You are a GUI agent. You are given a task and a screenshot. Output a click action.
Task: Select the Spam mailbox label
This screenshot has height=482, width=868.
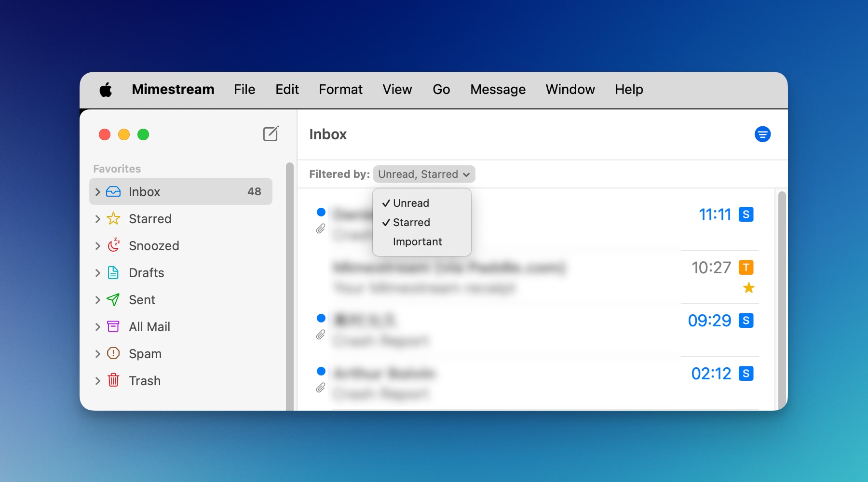point(145,354)
